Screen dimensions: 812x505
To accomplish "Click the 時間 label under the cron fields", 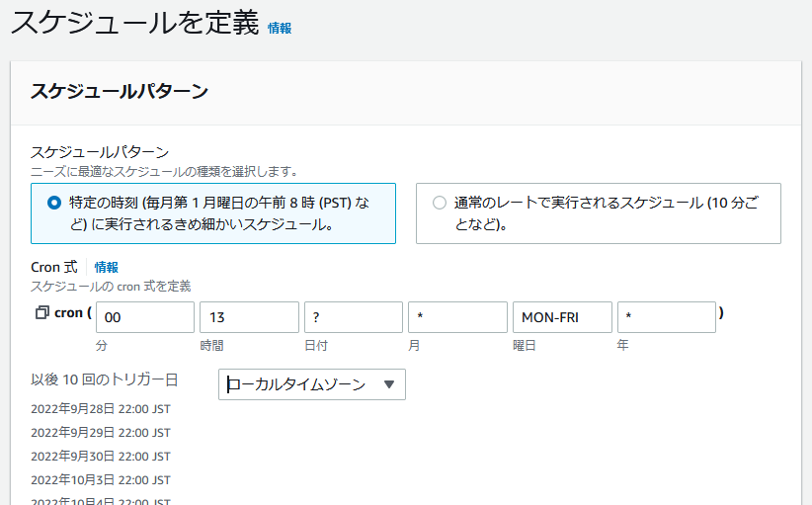I will coord(212,346).
